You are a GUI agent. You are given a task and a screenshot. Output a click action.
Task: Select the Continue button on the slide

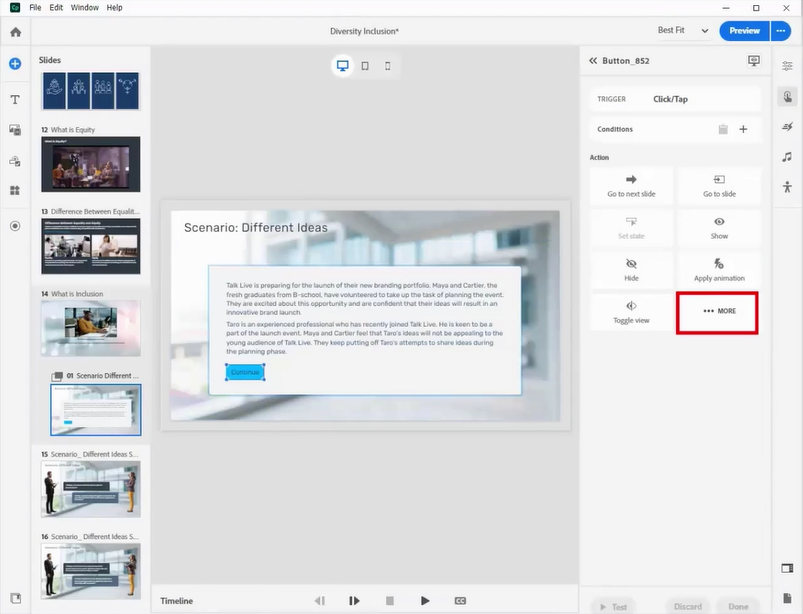(x=245, y=372)
